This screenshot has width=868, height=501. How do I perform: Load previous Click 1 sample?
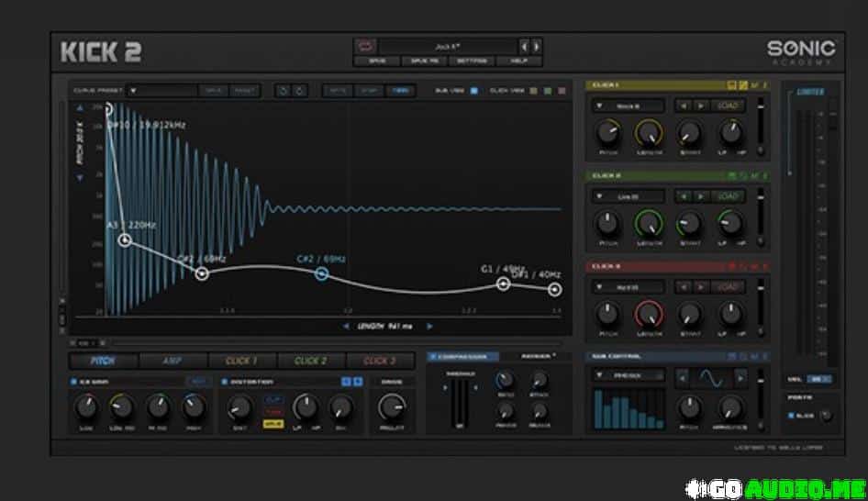(x=684, y=106)
